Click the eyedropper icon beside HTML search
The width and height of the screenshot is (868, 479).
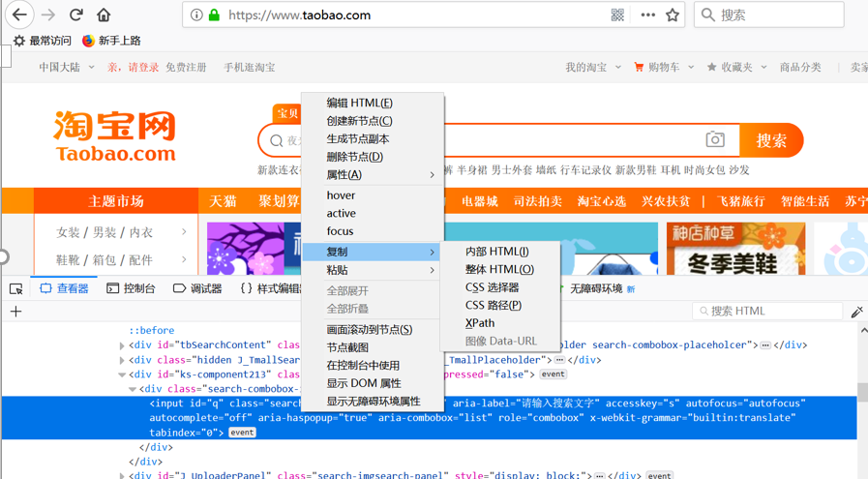coord(857,312)
